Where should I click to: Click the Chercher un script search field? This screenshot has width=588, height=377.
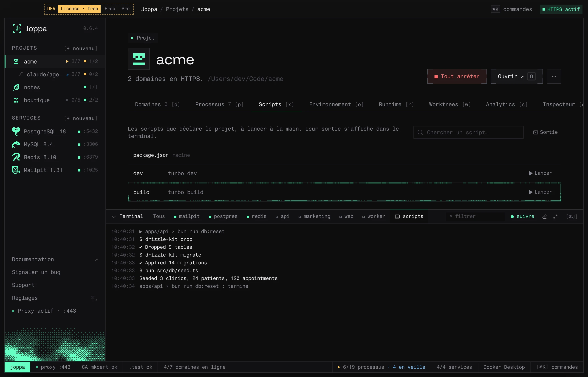coord(468,132)
